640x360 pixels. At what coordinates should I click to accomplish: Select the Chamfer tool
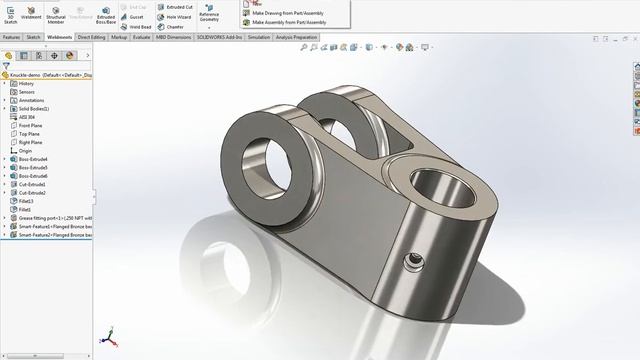(171, 27)
